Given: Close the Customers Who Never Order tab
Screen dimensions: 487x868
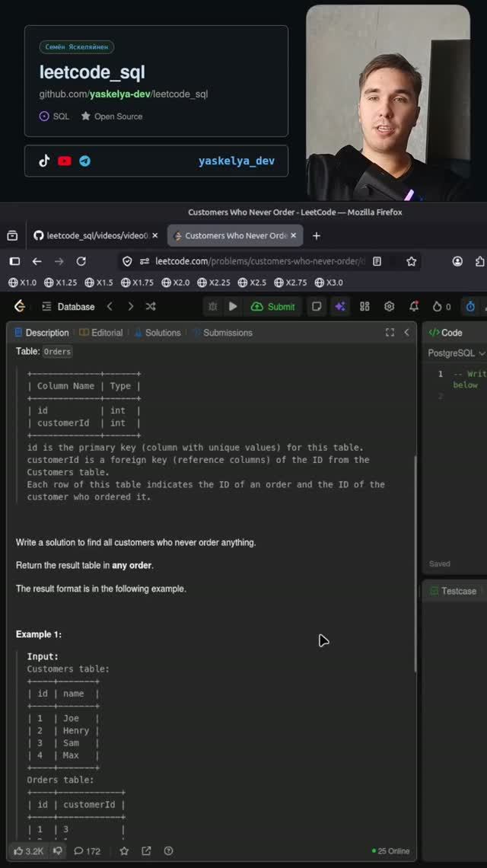Looking at the screenshot, I should click(293, 235).
